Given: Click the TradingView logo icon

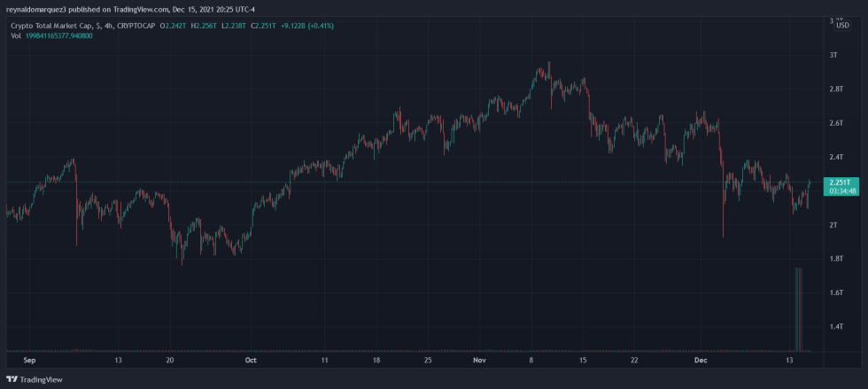Looking at the screenshot, I should (x=12, y=379).
